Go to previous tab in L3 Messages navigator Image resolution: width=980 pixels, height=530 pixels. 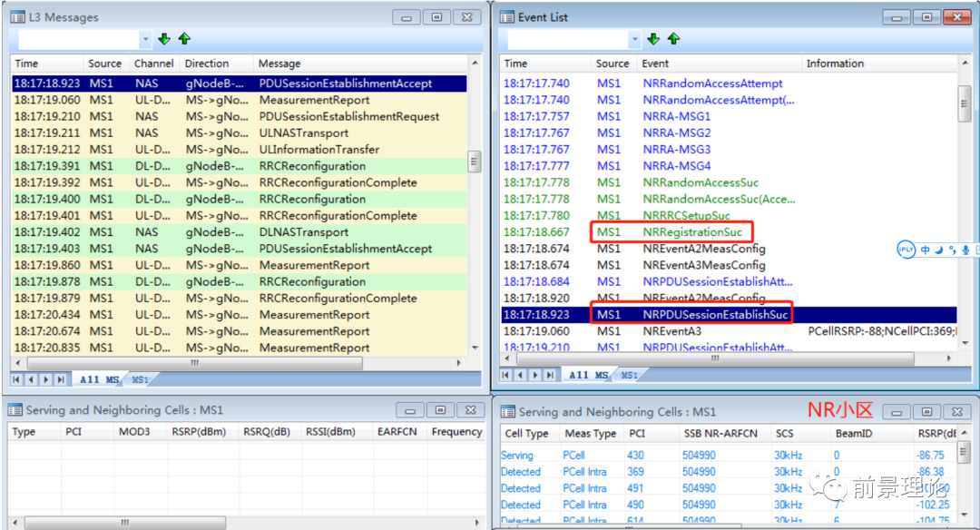pos(31,379)
